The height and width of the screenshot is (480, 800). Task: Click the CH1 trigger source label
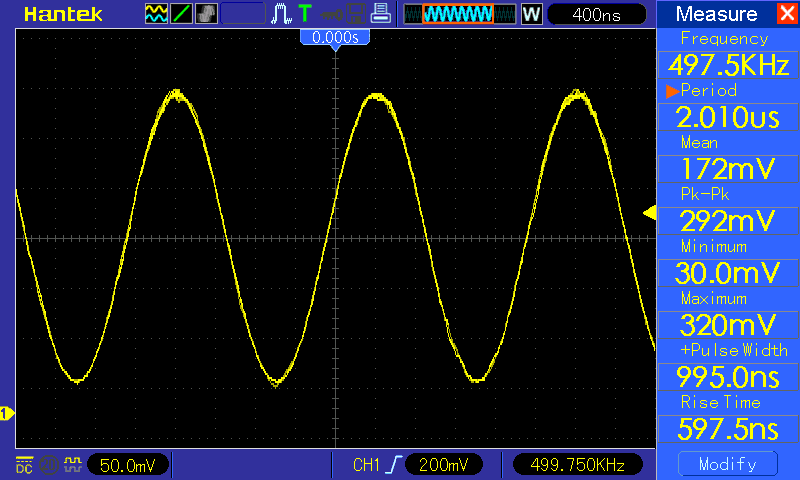pyautogui.click(x=366, y=465)
